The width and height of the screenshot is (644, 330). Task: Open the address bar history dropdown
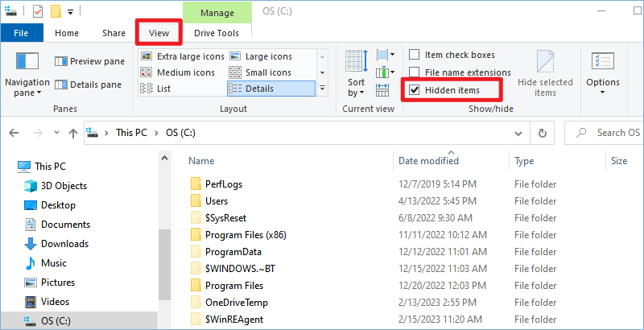[x=518, y=133]
